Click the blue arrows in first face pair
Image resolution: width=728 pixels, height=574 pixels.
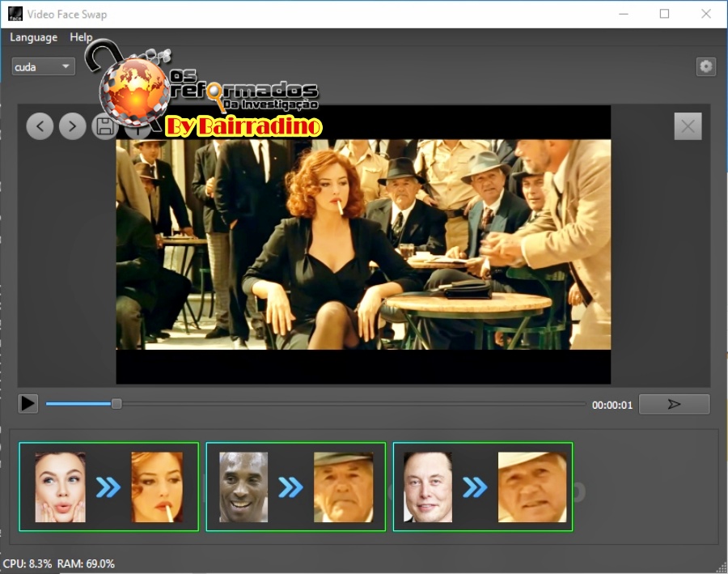108,487
